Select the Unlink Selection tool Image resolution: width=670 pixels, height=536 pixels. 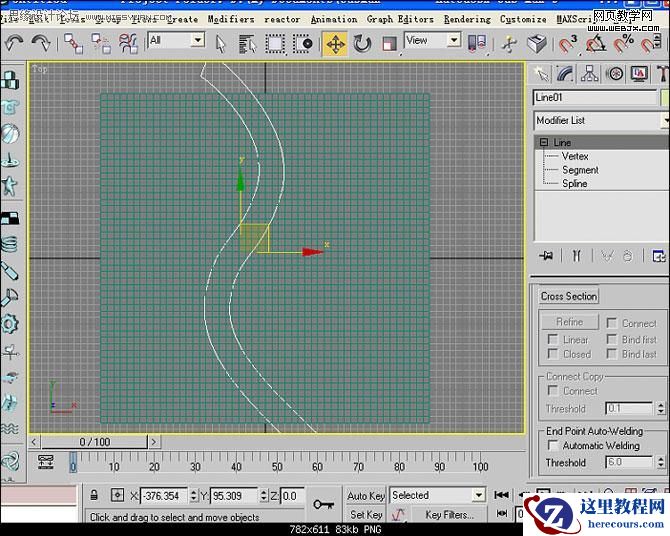point(101,44)
